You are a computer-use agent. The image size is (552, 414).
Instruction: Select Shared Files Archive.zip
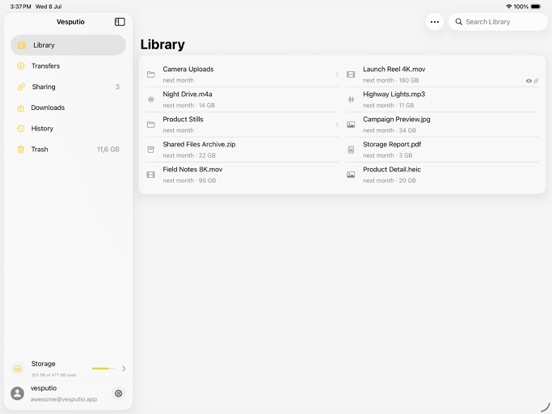point(242,149)
